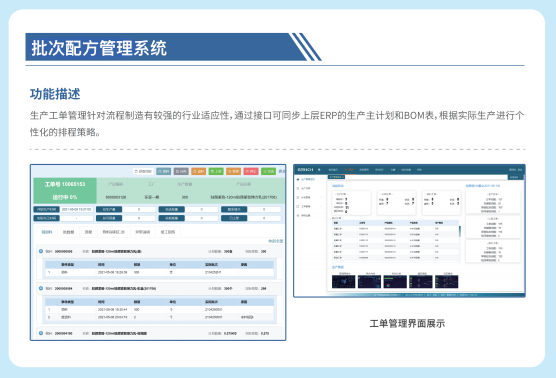
Task: Click the green 工单号 10066153 status panel
Action: click(65, 190)
